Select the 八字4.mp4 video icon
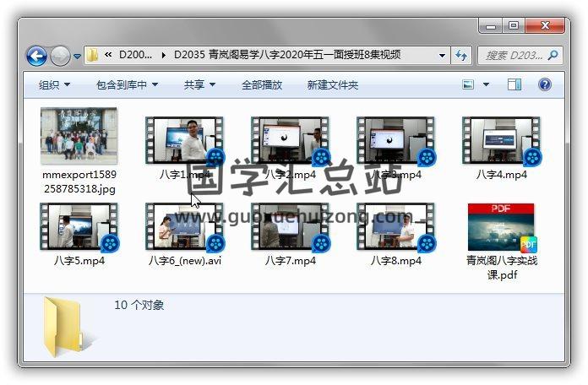Viewport: 588px width, 385px height. 501,140
